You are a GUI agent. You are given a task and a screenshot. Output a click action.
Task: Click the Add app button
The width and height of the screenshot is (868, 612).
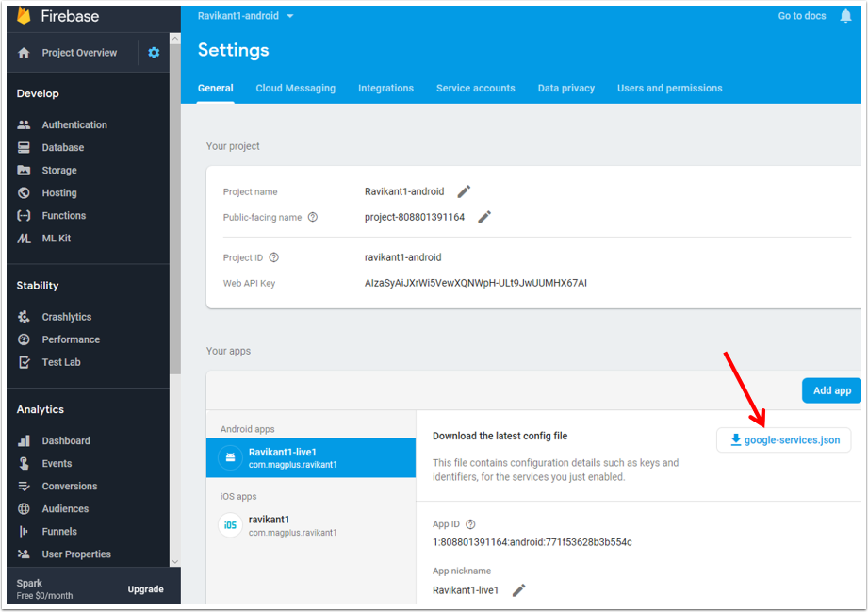click(x=831, y=390)
